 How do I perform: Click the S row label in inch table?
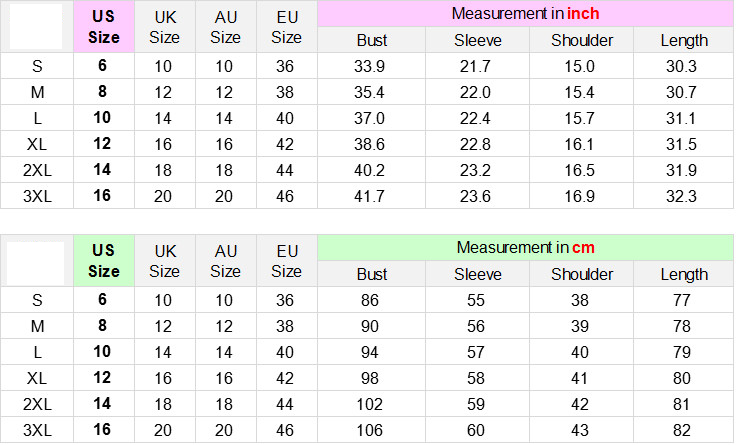pos(38,66)
